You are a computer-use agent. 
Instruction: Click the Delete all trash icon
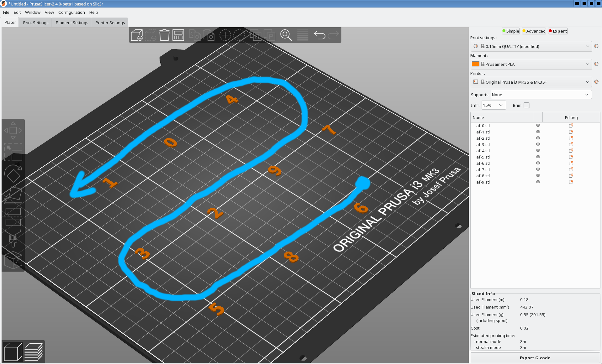click(164, 35)
